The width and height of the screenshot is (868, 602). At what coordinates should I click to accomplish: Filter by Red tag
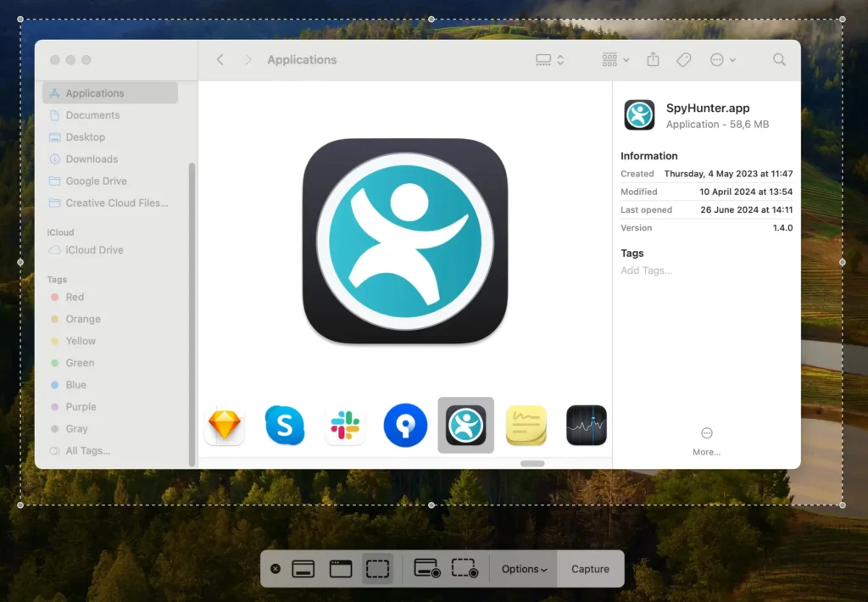point(110,297)
